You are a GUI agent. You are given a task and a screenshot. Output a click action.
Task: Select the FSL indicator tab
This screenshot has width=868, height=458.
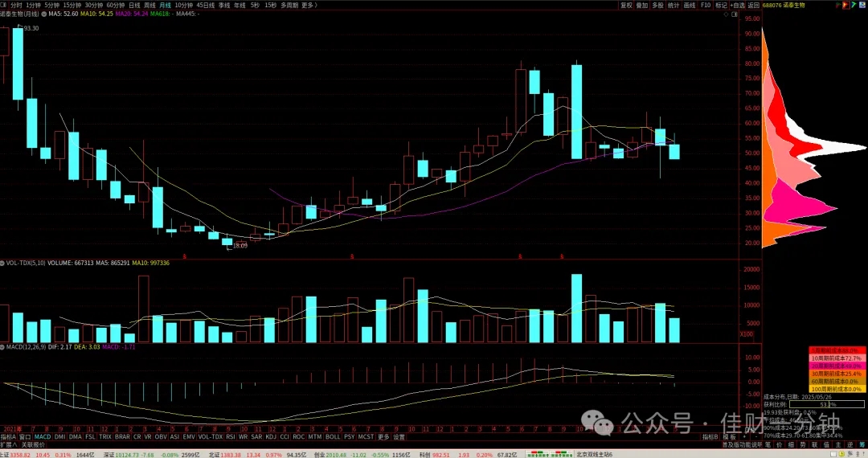click(x=90, y=437)
